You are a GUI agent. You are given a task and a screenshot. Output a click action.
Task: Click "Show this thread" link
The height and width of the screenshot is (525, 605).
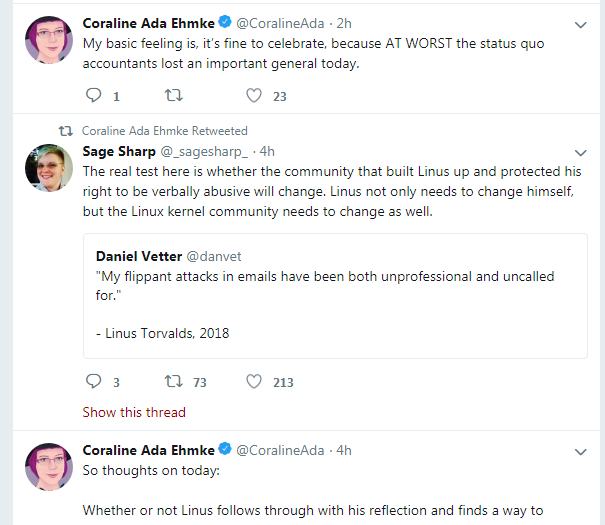coord(134,412)
